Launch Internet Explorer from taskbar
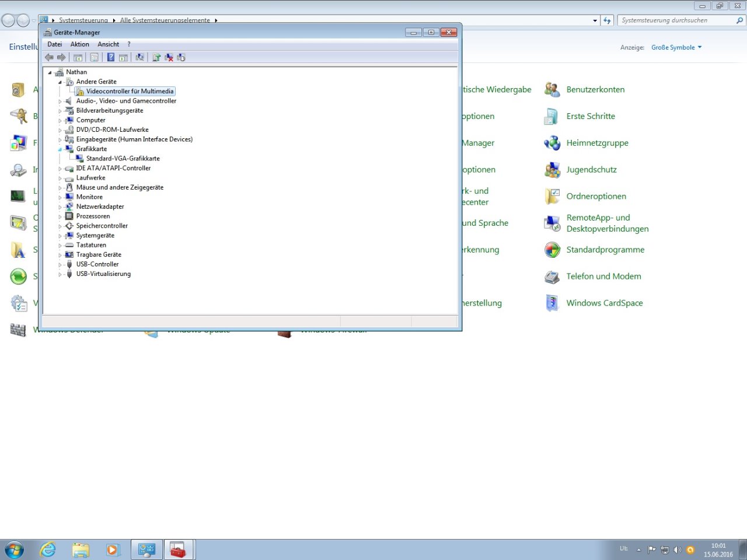Screen dimensions: 747x560 click(47, 549)
